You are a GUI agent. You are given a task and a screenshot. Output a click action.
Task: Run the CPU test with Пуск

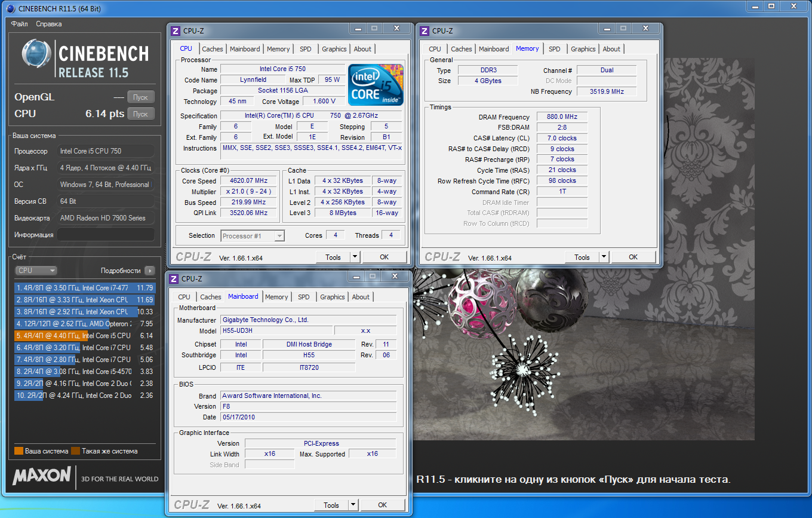click(x=141, y=114)
